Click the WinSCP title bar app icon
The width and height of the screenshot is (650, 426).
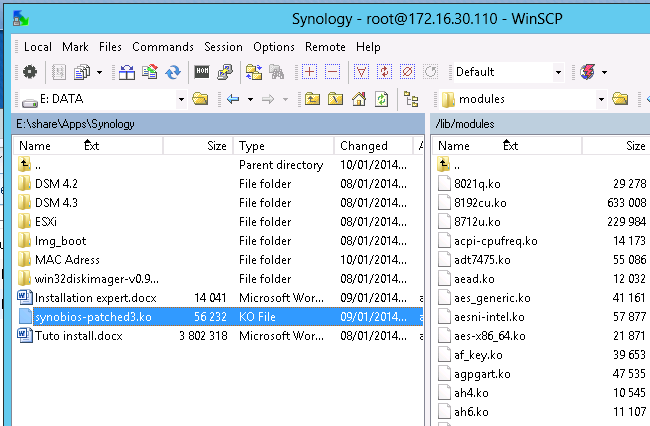(x=21, y=19)
